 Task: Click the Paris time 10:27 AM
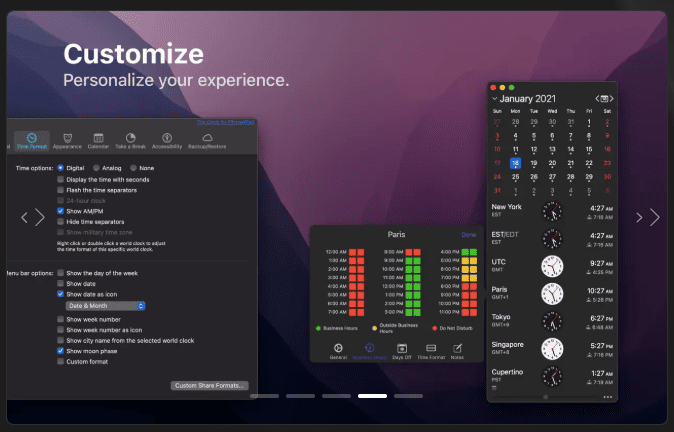600,291
